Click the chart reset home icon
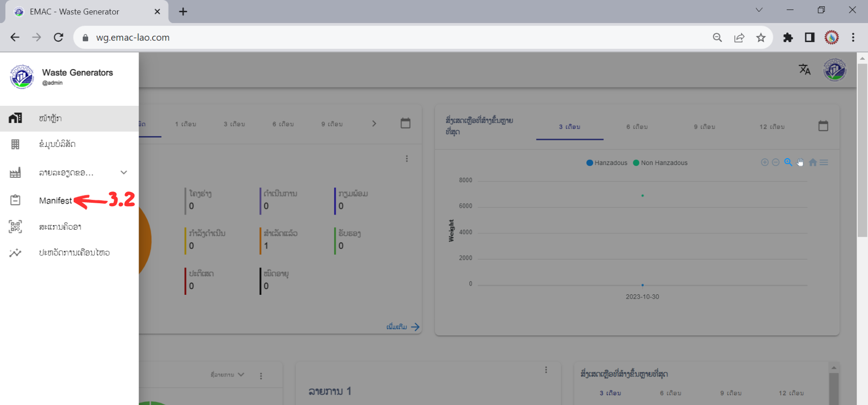Screen dimensions: 868x405 [x=813, y=163]
